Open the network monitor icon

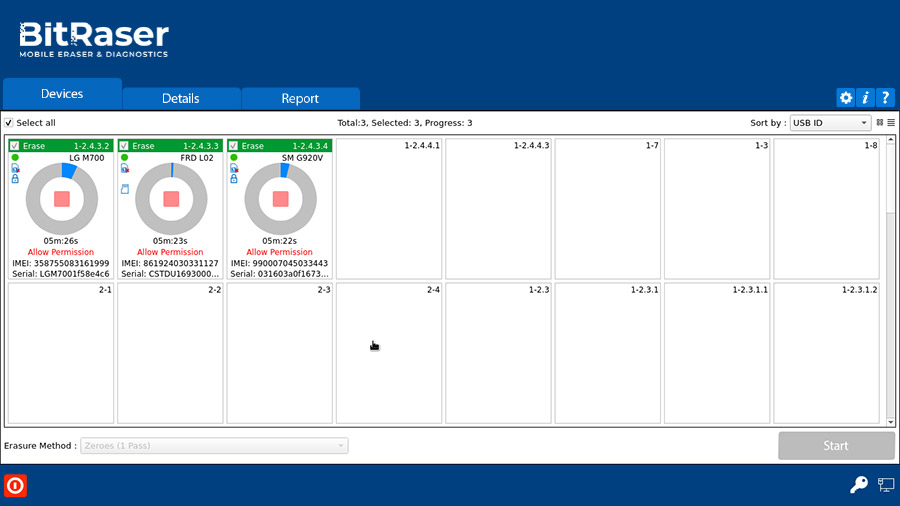tap(886, 485)
